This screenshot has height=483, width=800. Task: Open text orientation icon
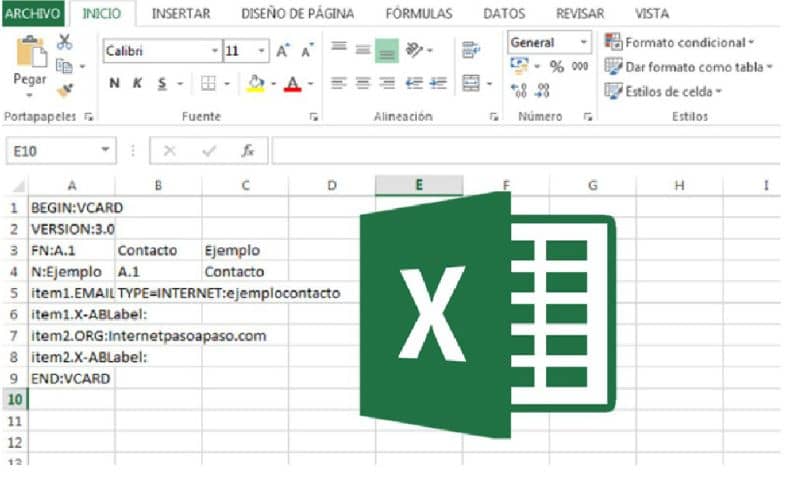tap(414, 49)
